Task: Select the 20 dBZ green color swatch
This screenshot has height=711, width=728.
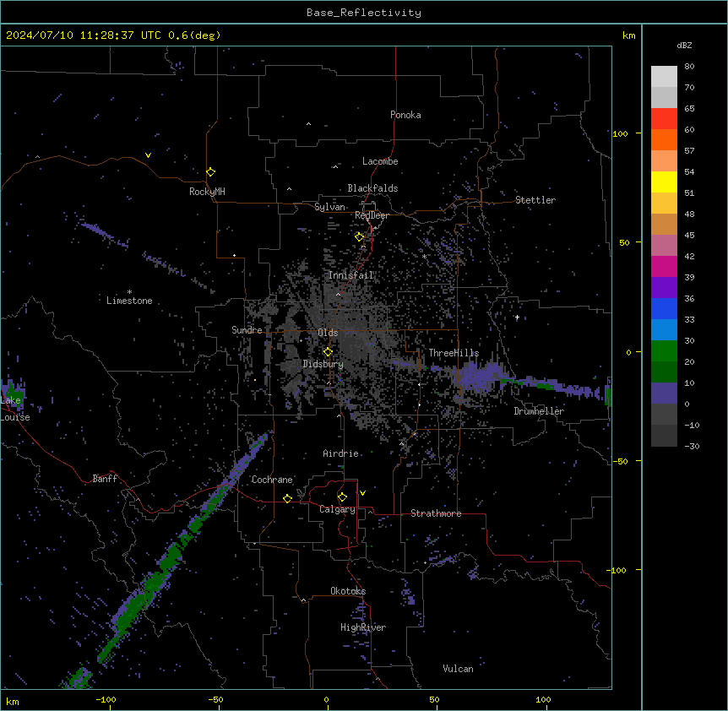Action: [x=664, y=351]
